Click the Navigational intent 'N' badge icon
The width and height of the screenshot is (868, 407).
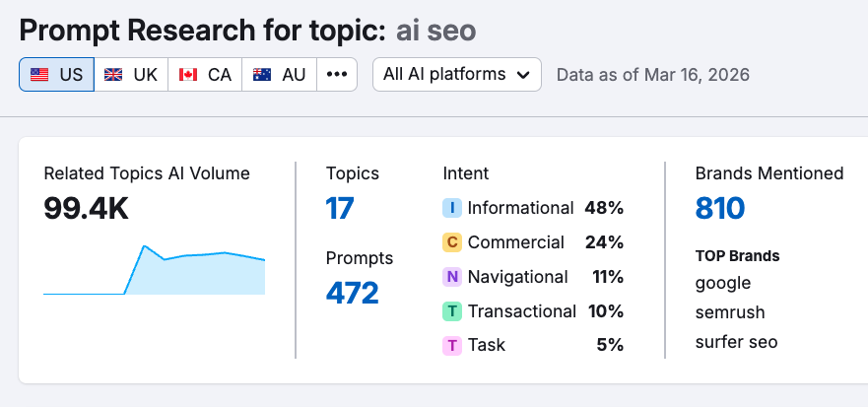(452, 277)
